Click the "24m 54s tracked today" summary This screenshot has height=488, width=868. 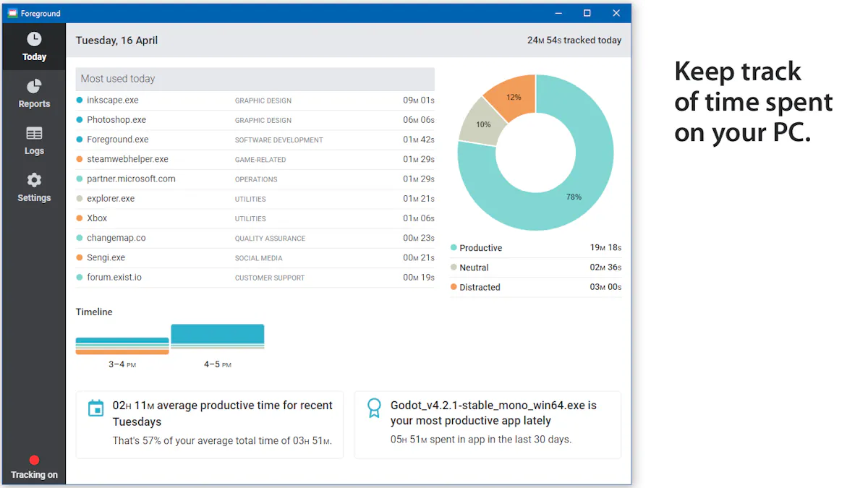pyautogui.click(x=574, y=40)
